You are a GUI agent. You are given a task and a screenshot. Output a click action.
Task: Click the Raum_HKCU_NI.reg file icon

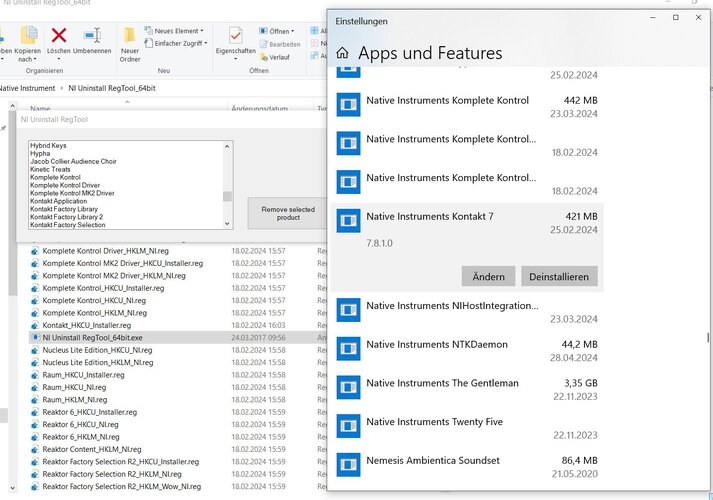click(35, 387)
